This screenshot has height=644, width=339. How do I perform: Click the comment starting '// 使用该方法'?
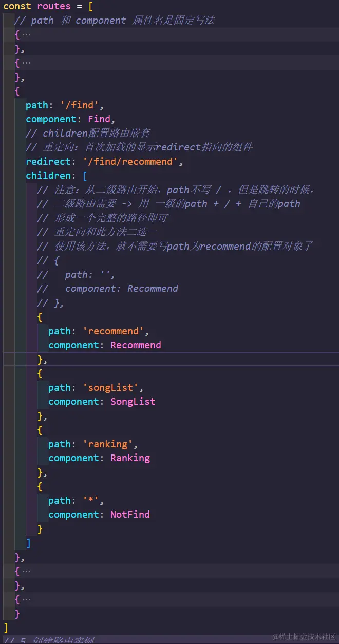coord(176,247)
